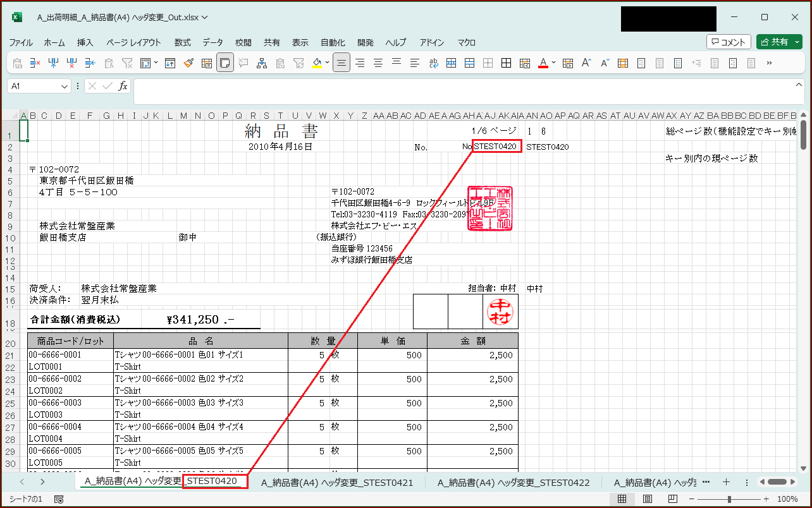Image resolution: width=812 pixels, height=508 pixels.
Task: Apply the red font color button
Action: [x=543, y=63]
